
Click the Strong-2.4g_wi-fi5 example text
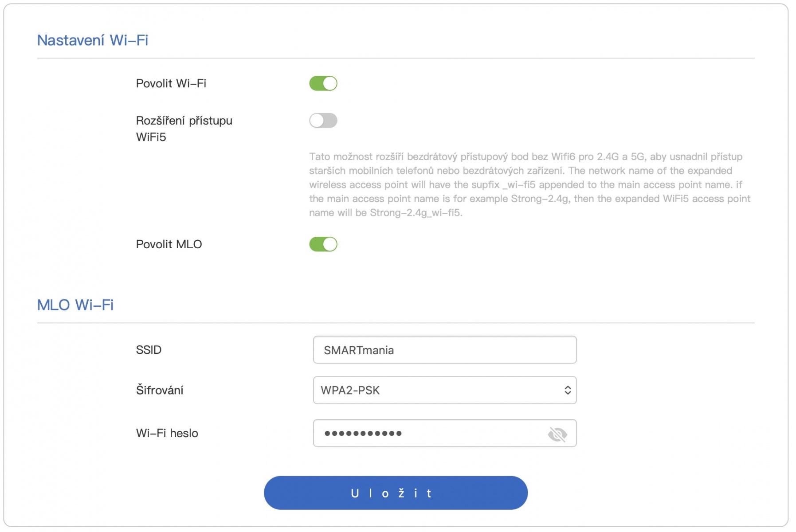pyautogui.click(x=416, y=213)
